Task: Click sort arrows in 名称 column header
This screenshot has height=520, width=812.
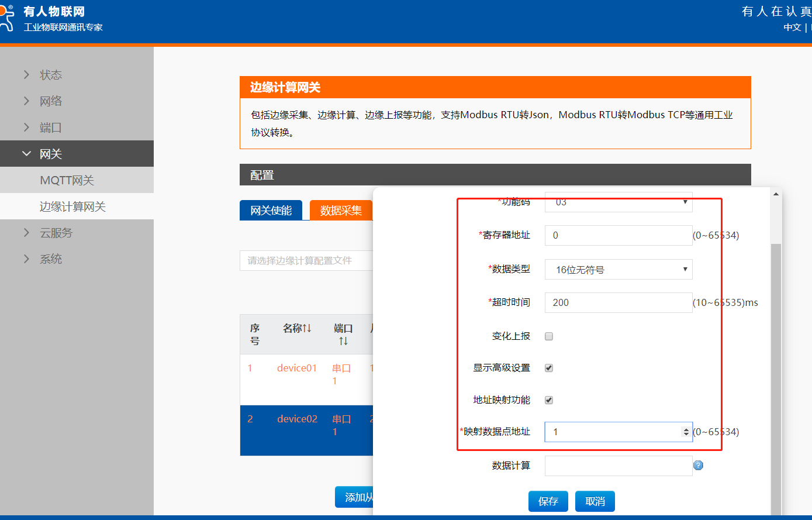Action: (x=307, y=329)
